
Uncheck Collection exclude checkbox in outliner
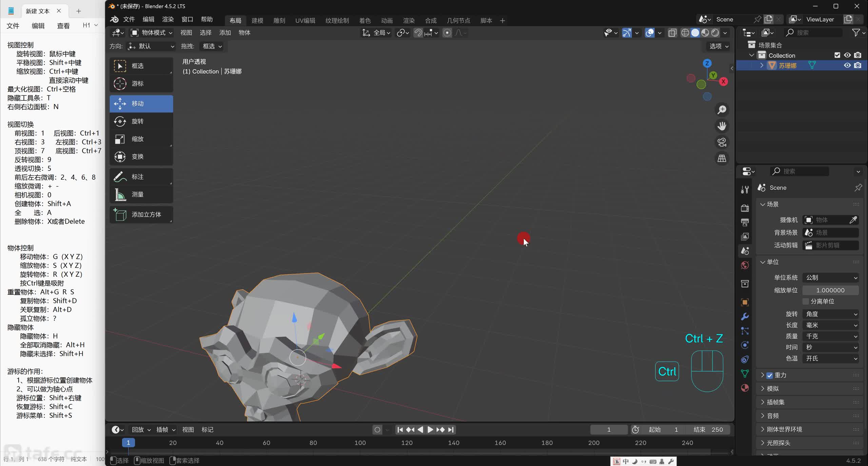pos(837,55)
